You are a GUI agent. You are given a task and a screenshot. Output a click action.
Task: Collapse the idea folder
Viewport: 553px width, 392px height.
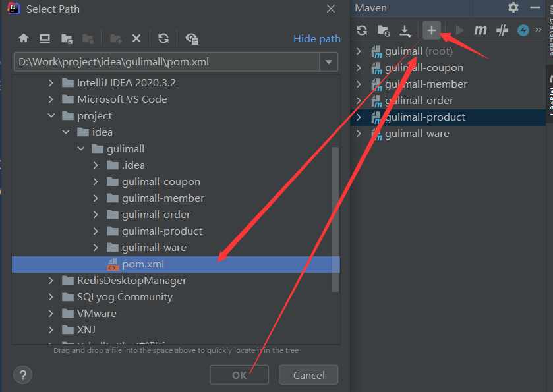[66, 132]
